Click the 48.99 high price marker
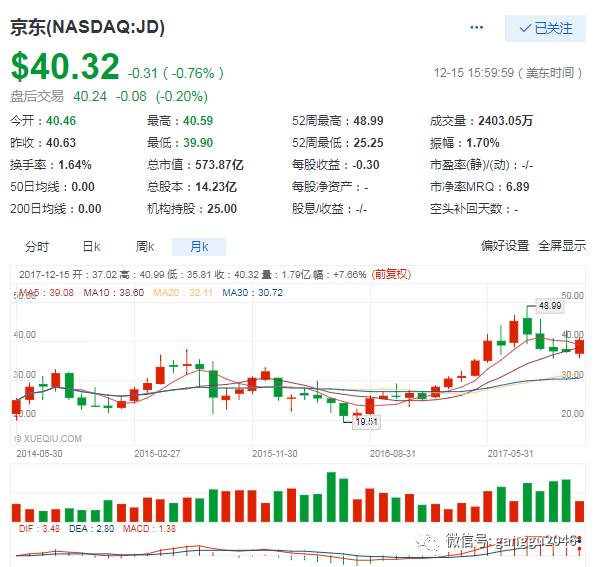This screenshot has width=595, height=567. tap(550, 306)
